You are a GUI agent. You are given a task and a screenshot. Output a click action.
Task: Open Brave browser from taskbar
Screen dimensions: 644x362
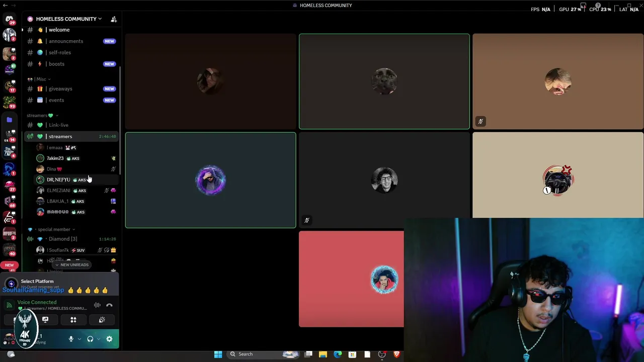pos(396,354)
